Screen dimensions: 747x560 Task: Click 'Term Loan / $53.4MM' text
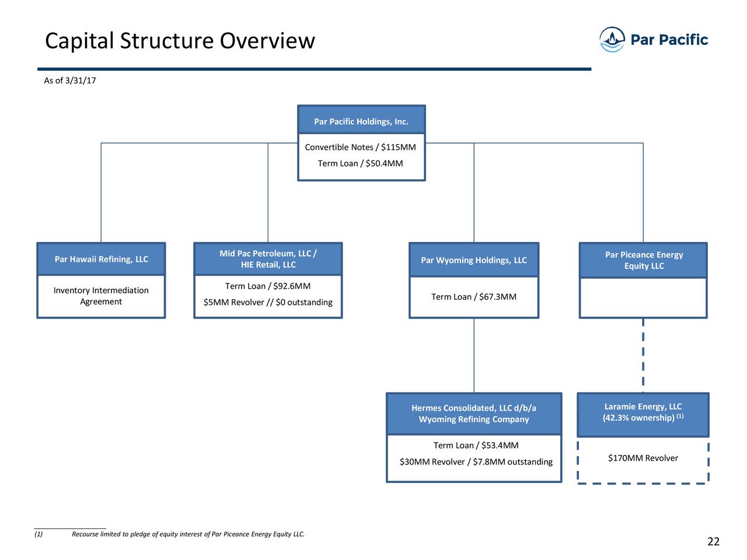click(476, 446)
